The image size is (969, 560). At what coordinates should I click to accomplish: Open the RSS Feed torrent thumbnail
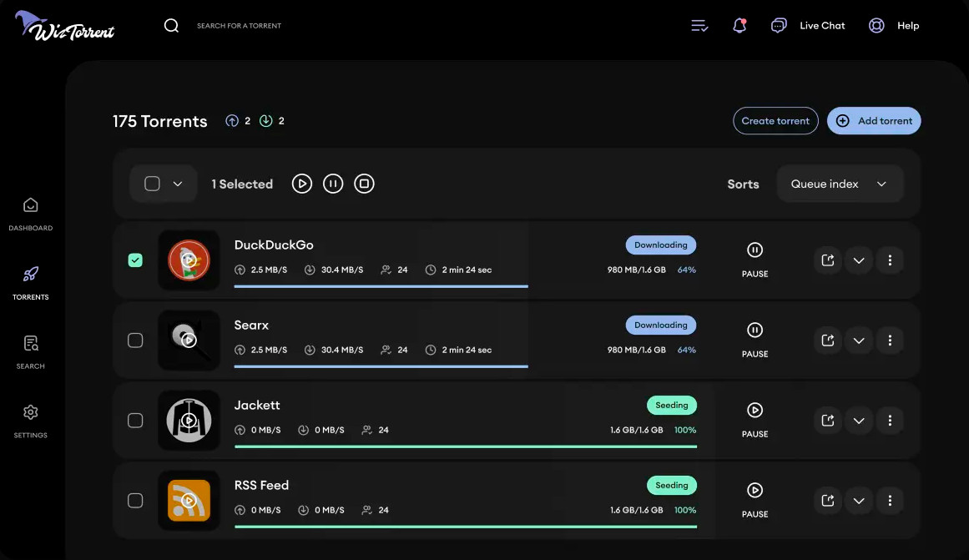tap(189, 500)
